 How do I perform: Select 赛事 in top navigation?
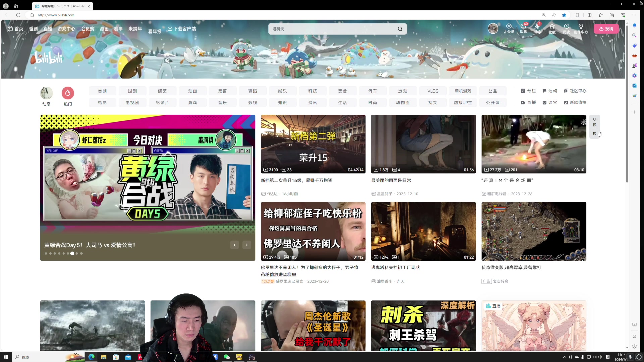click(118, 29)
